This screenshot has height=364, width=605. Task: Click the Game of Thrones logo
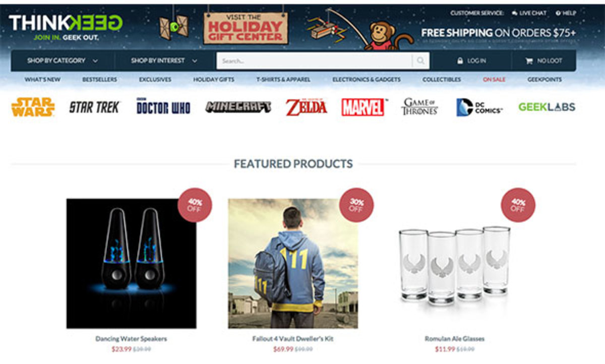click(419, 107)
